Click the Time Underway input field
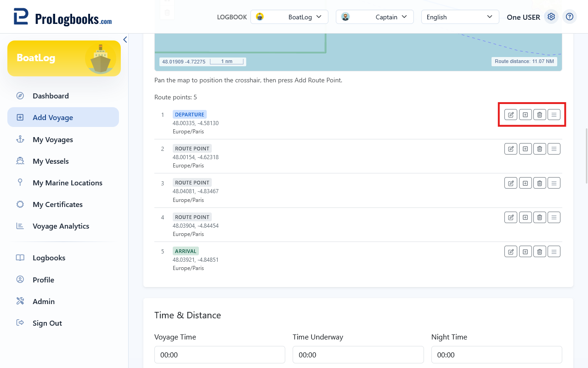 coord(358,355)
